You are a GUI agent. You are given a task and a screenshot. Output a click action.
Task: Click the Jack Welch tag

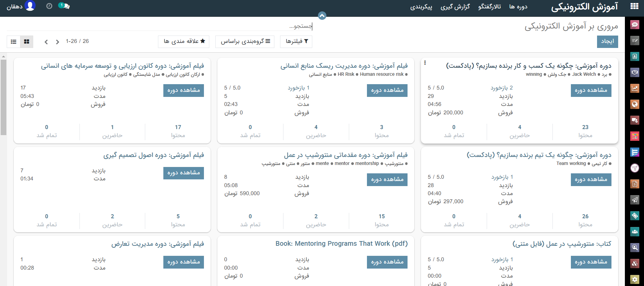click(x=584, y=74)
